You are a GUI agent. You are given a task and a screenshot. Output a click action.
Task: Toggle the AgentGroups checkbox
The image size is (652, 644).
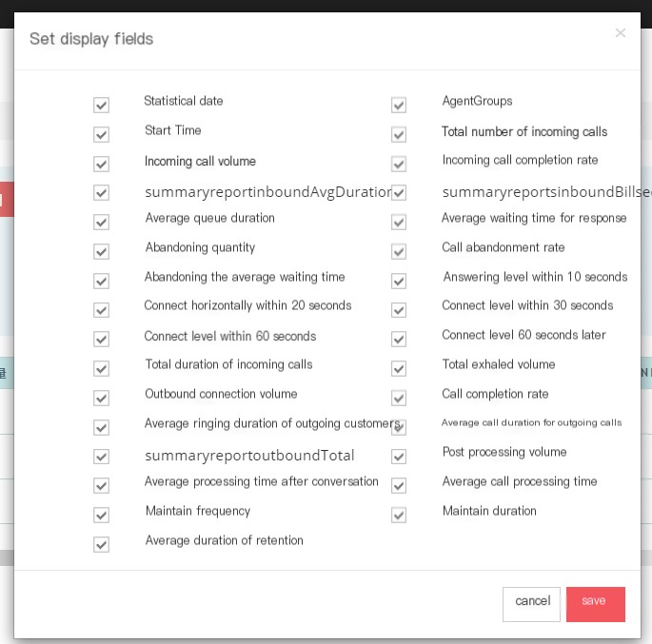click(399, 106)
